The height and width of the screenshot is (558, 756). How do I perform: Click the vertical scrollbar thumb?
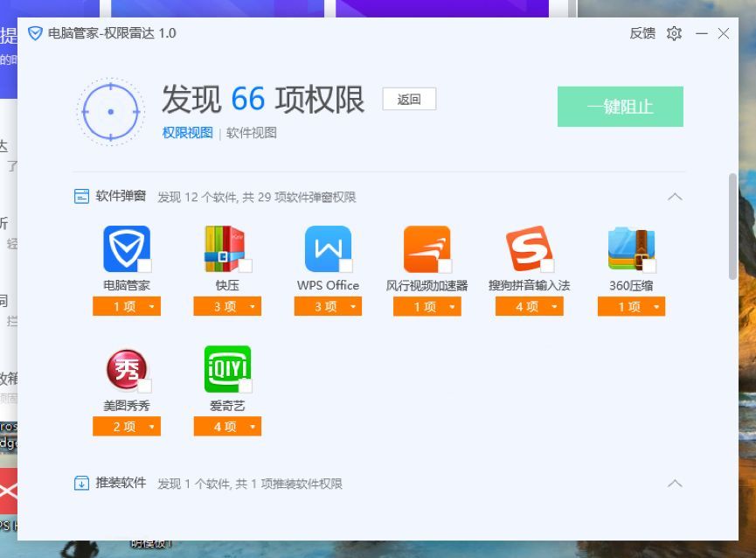pos(733,227)
